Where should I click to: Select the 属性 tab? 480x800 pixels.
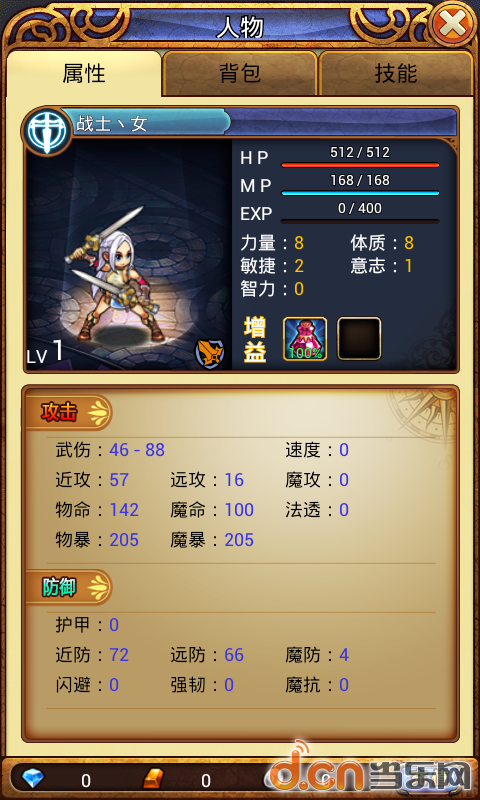coord(84,73)
